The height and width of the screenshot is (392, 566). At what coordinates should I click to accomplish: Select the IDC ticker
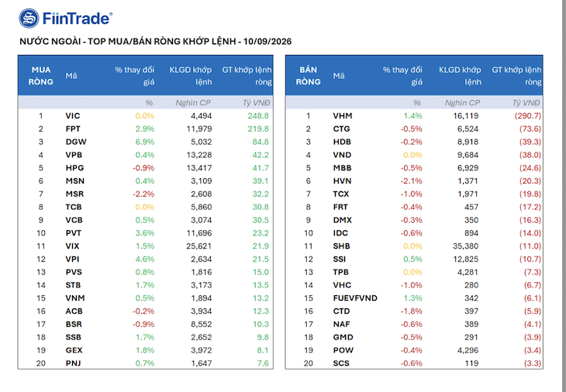point(340,233)
